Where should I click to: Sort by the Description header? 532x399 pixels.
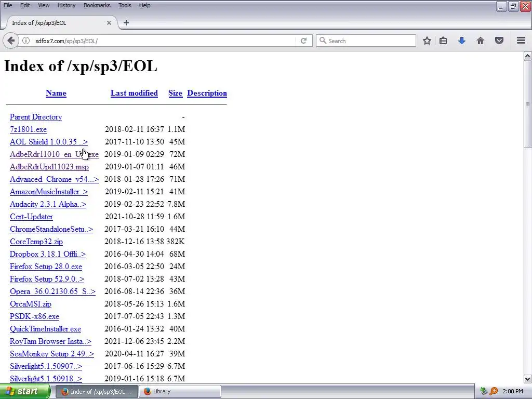pos(207,93)
